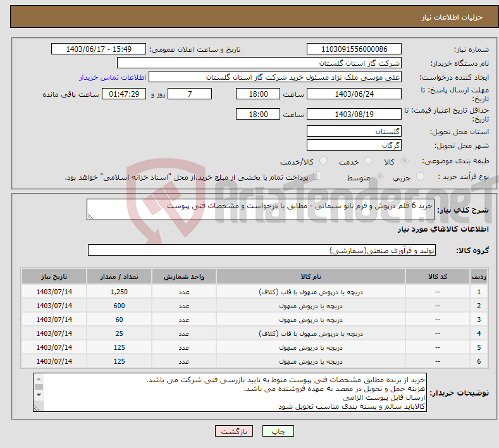
Task: Click the نام کالا column header
Action: pyautogui.click(x=311, y=277)
